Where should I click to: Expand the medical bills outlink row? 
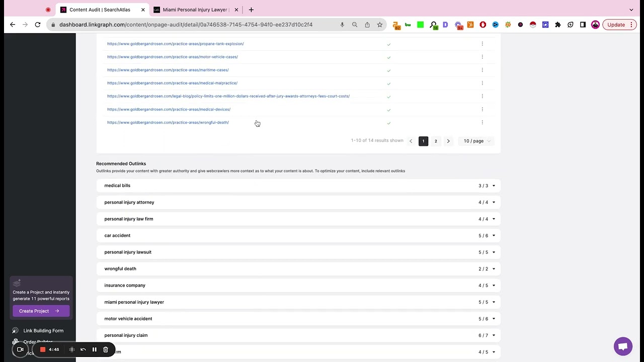point(493,186)
